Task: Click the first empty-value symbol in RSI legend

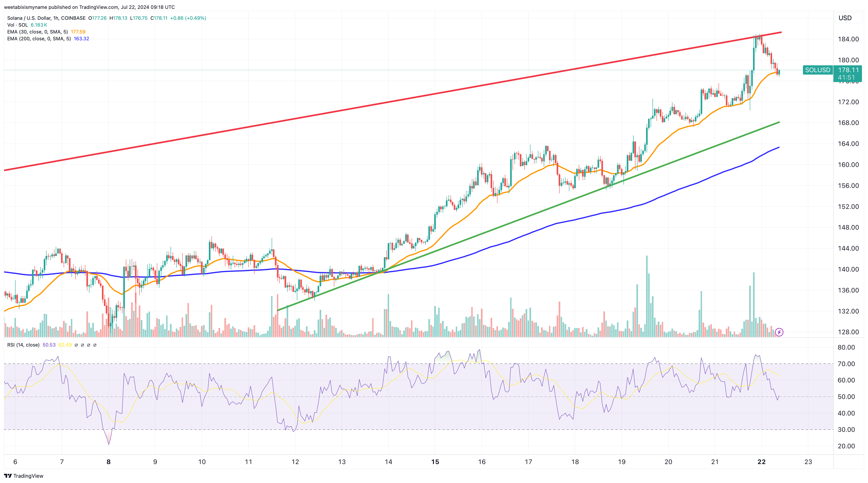Action: point(76,345)
